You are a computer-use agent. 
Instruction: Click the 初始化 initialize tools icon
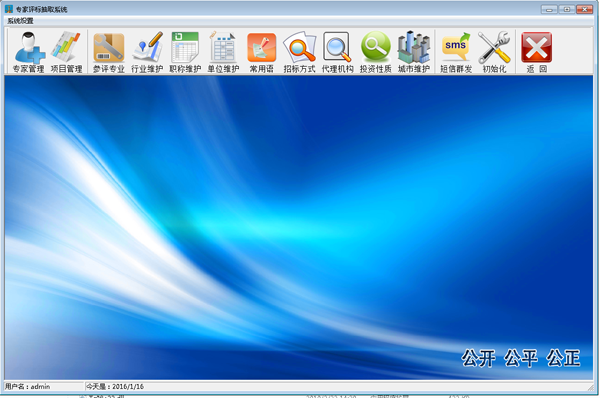click(x=494, y=52)
